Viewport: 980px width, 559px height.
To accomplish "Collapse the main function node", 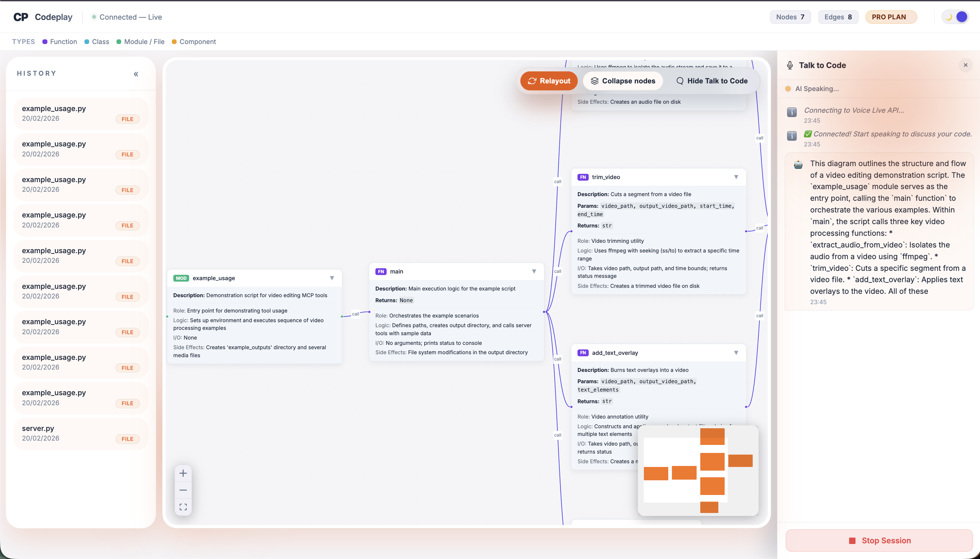I will (x=534, y=271).
